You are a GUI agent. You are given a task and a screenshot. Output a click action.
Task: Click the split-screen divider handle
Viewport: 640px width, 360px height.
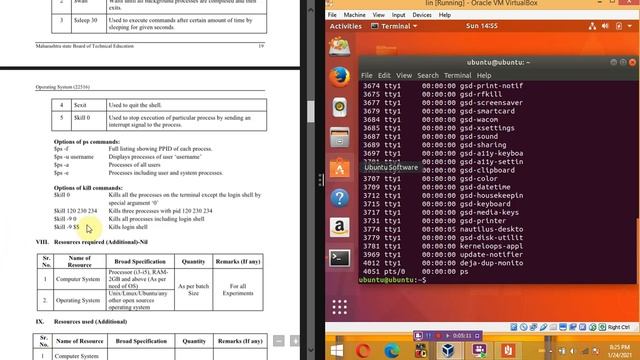click(x=321, y=180)
